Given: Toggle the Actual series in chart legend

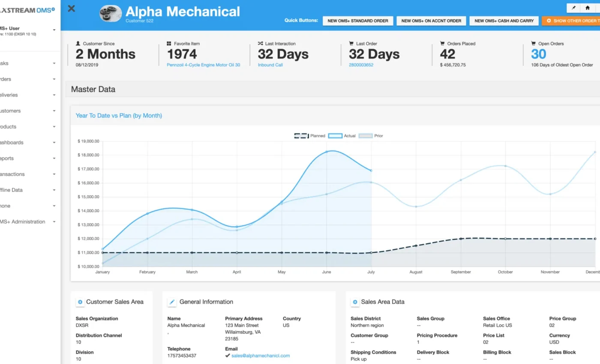Looking at the screenshot, I should click(342, 136).
